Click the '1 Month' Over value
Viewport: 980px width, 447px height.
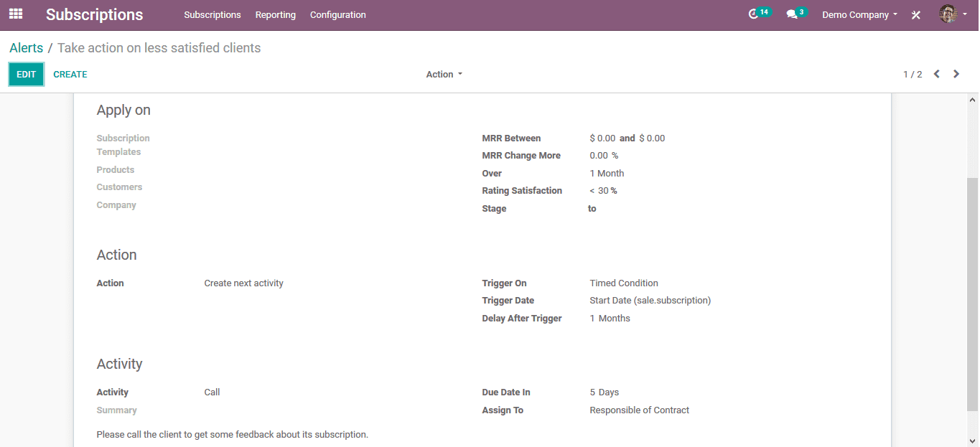coord(607,174)
